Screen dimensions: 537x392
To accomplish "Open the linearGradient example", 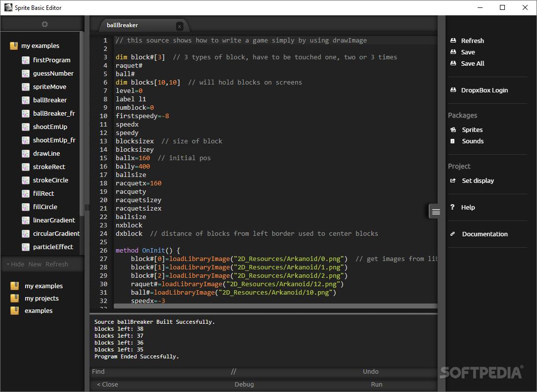I will click(x=54, y=220).
